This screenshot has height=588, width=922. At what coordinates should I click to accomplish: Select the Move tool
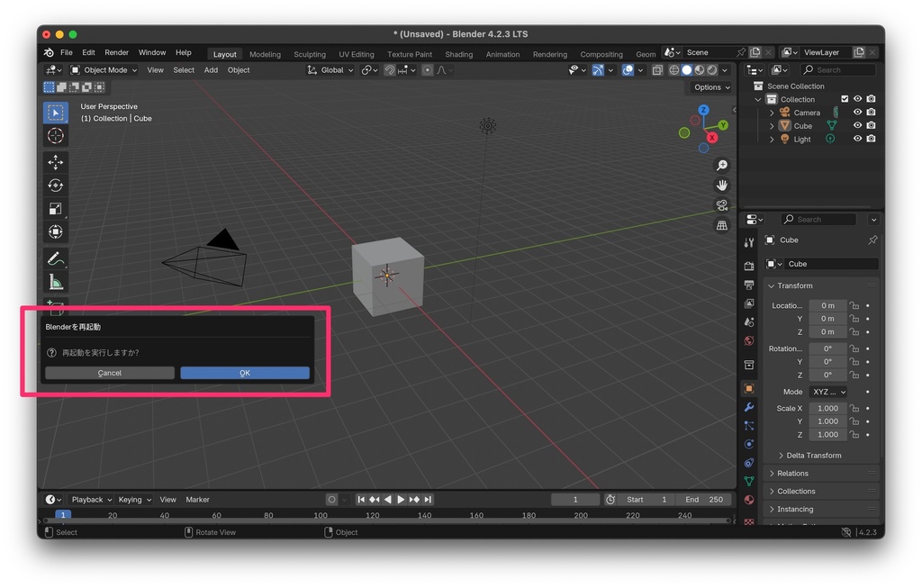[x=55, y=160]
